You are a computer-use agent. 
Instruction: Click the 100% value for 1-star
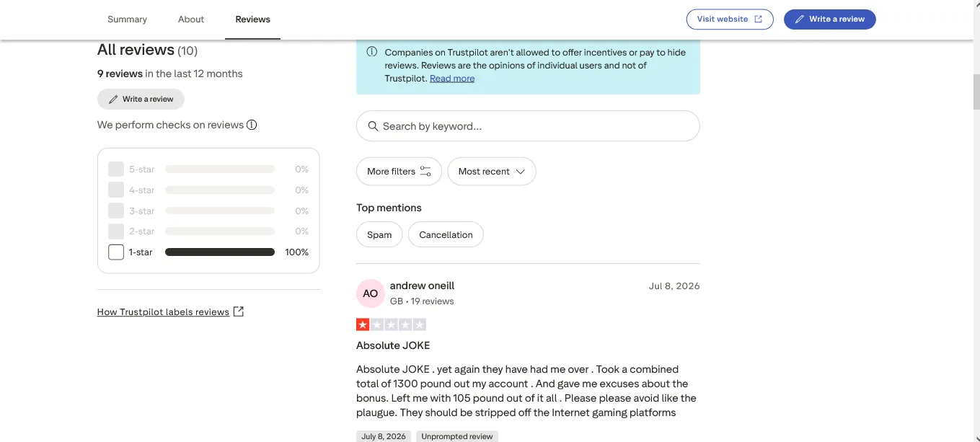point(297,252)
